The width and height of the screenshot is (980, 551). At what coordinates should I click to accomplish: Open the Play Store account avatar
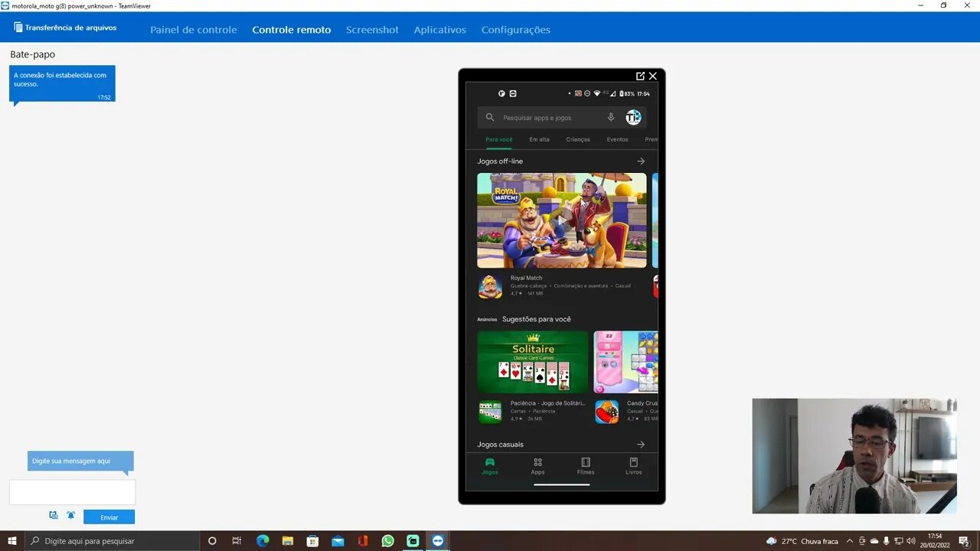[x=633, y=117]
